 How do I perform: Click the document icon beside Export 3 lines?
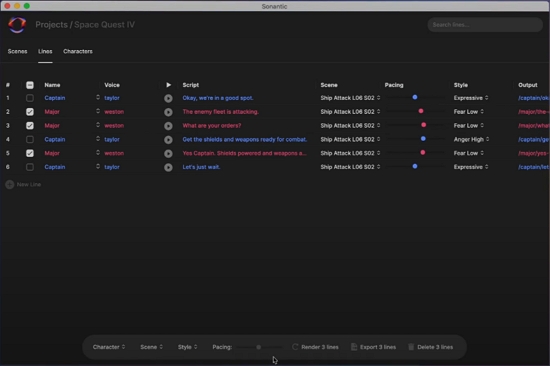click(x=354, y=347)
